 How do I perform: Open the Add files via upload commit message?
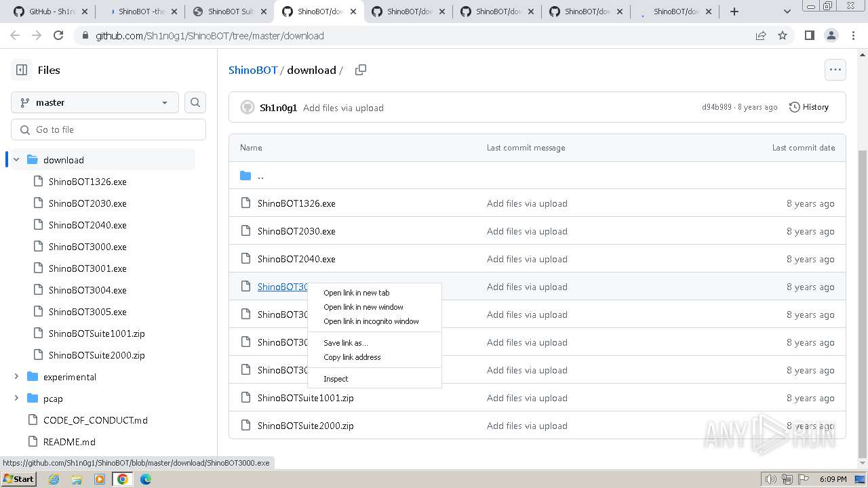343,108
